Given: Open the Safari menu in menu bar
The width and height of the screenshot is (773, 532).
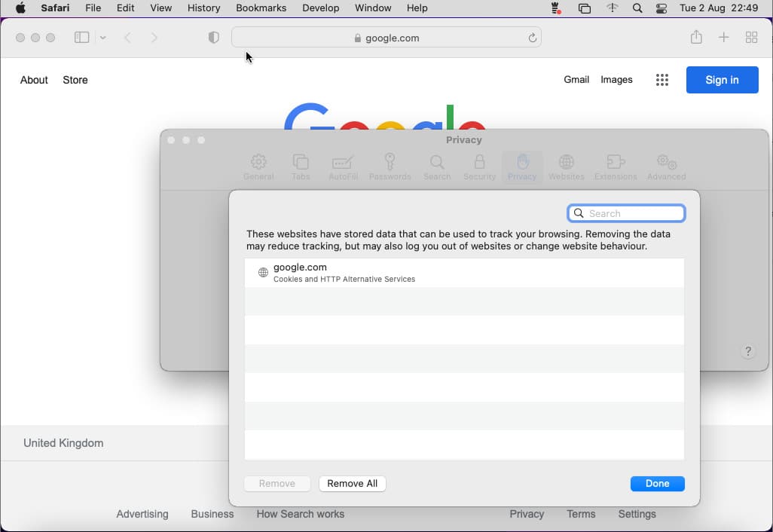Looking at the screenshot, I should 55,8.
